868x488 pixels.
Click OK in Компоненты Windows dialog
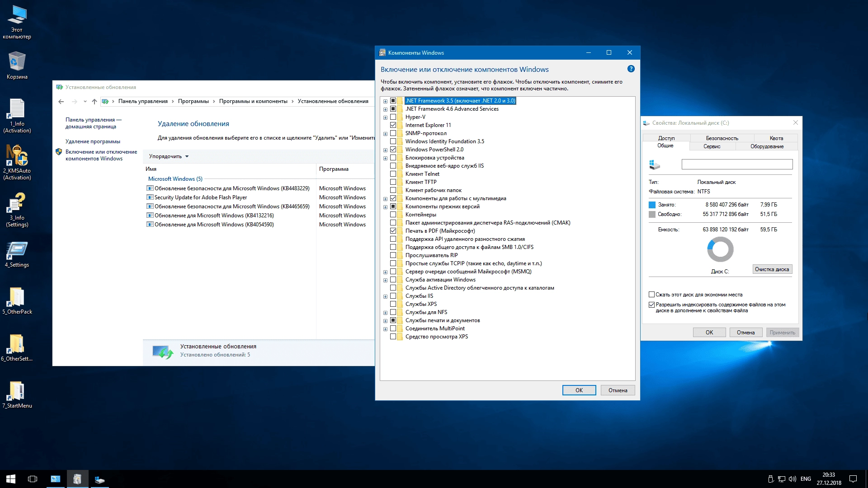[x=579, y=390]
